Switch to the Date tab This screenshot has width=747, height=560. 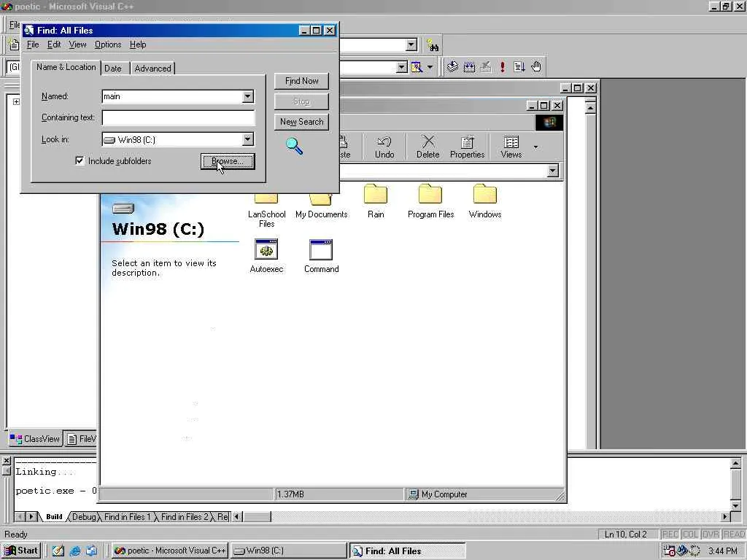pos(113,68)
